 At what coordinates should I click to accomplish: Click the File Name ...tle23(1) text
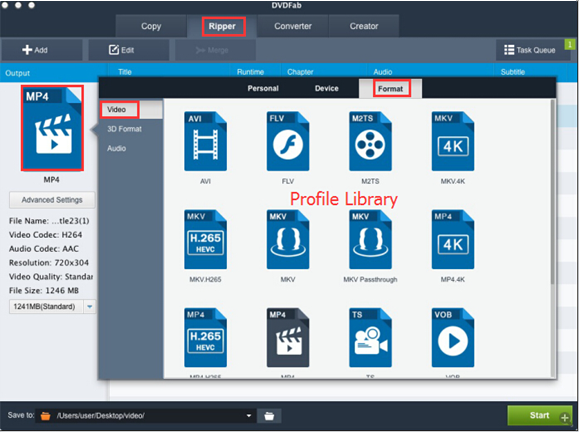coord(49,221)
